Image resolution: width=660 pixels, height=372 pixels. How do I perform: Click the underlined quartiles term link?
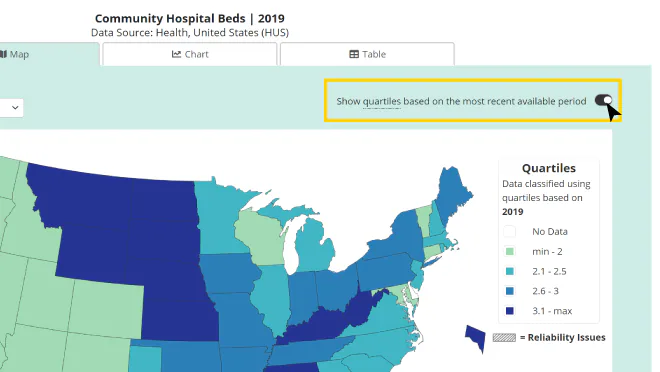pyautogui.click(x=382, y=101)
